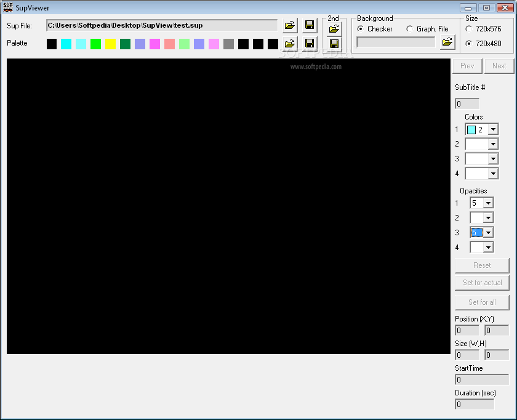Image resolution: width=517 pixels, height=420 pixels.
Task: Click the Reset button
Action: 482,265
